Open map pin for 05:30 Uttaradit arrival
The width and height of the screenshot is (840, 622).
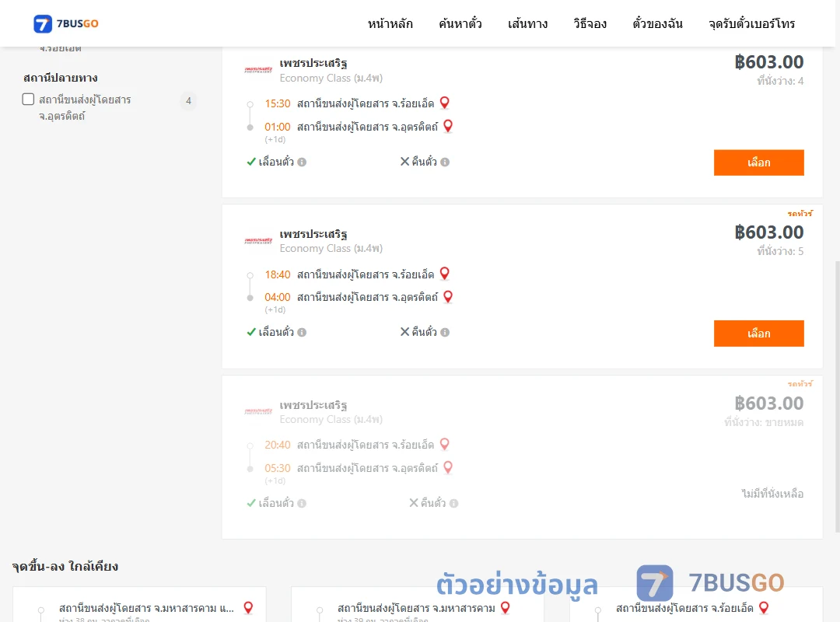tap(449, 468)
